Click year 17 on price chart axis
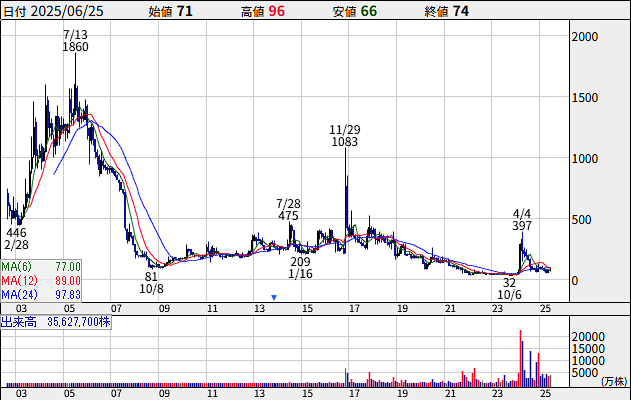The height and width of the screenshot is (400, 631). click(x=355, y=309)
